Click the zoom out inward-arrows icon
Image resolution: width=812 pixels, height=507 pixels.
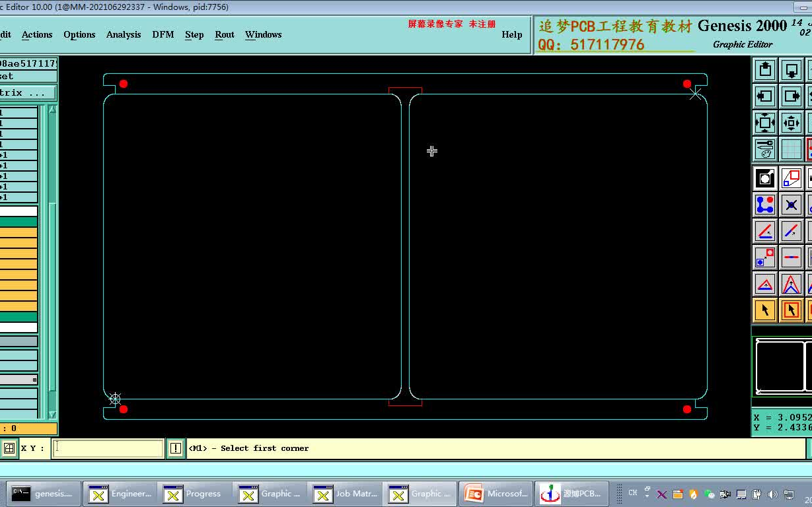791,123
